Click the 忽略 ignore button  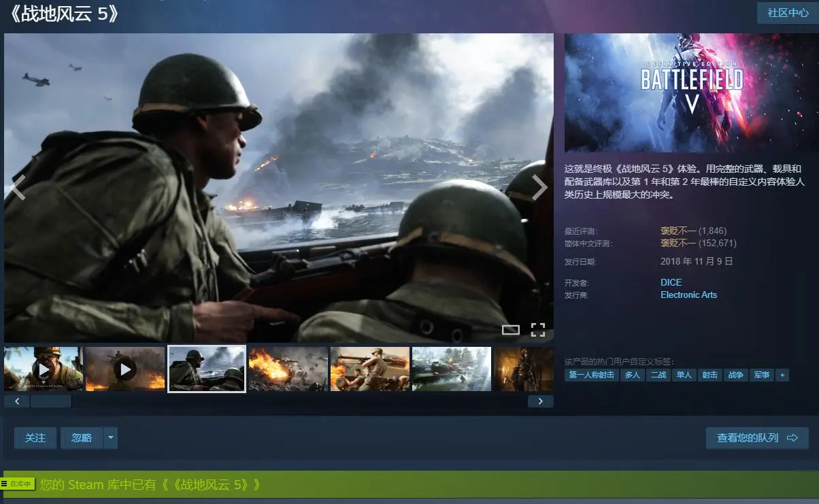[82, 438]
